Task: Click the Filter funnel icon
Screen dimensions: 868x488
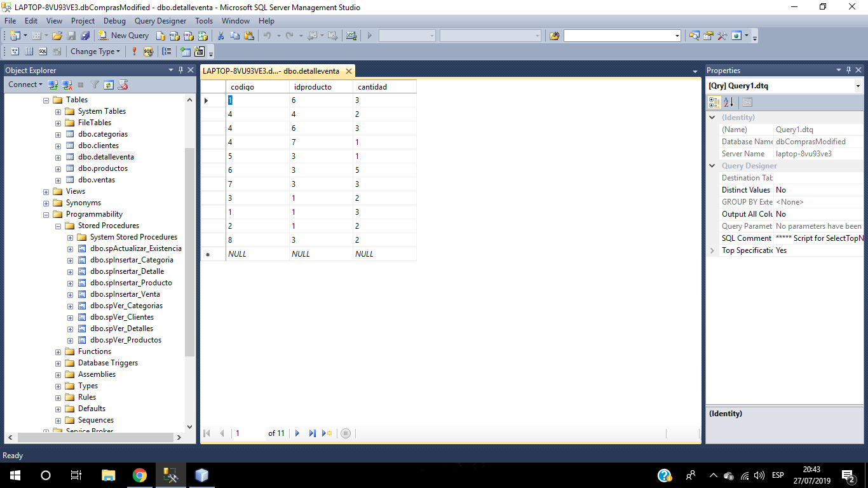Action: click(95, 85)
